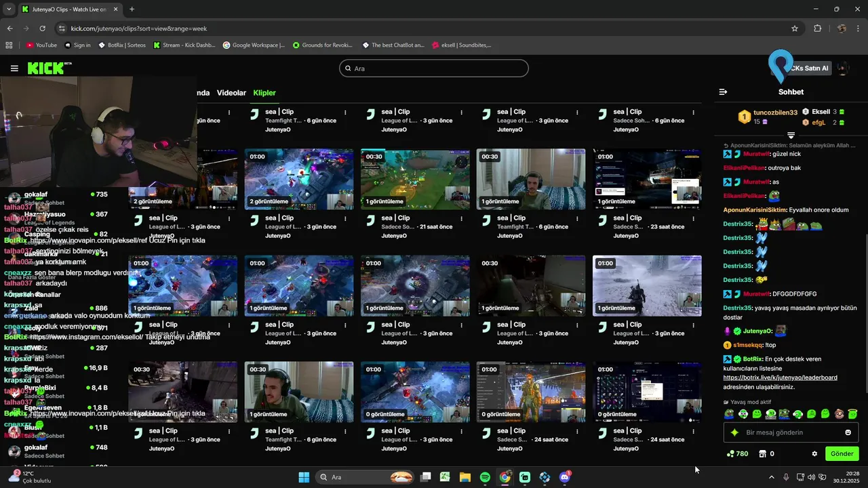This screenshot has width=868, height=488.
Task: Open browser Extensions puzzle icon
Action: [x=817, y=28]
